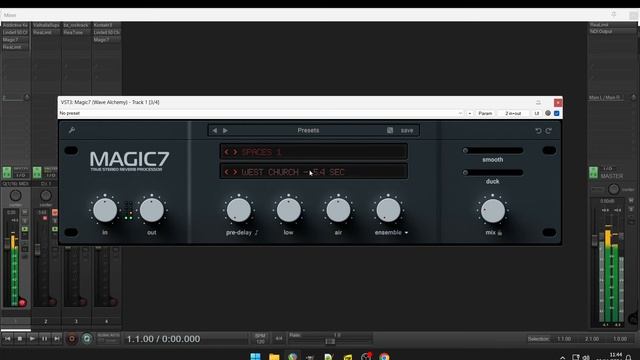The width and height of the screenshot is (640, 360).
Task: Open File Explorer from taskbar
Action: click(x=274, y=356)
